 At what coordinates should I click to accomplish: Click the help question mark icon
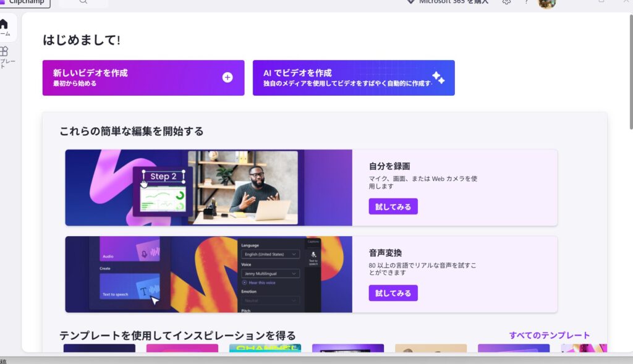(526, 3)
